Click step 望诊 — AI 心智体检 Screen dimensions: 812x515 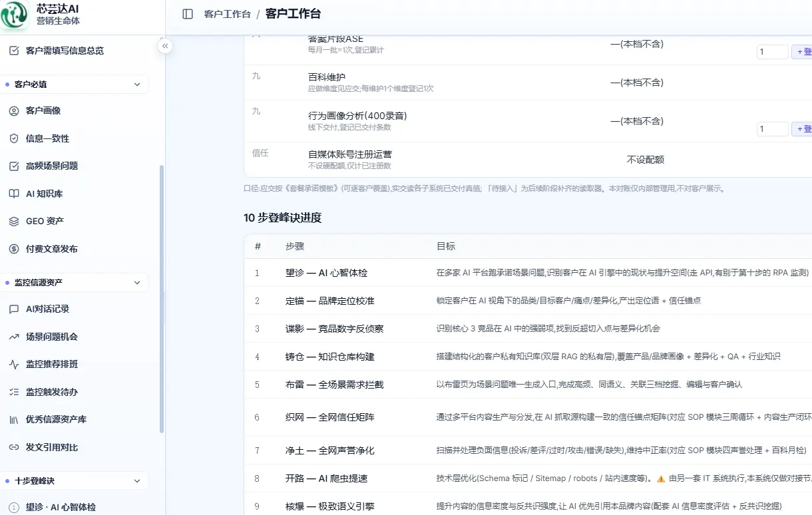click(326, 273)
